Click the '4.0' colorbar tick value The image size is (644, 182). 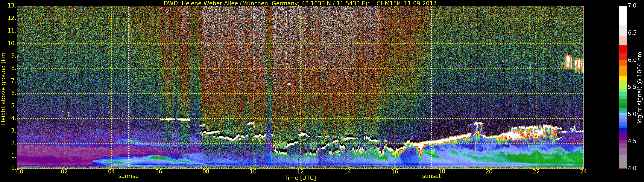pos(632,168)
